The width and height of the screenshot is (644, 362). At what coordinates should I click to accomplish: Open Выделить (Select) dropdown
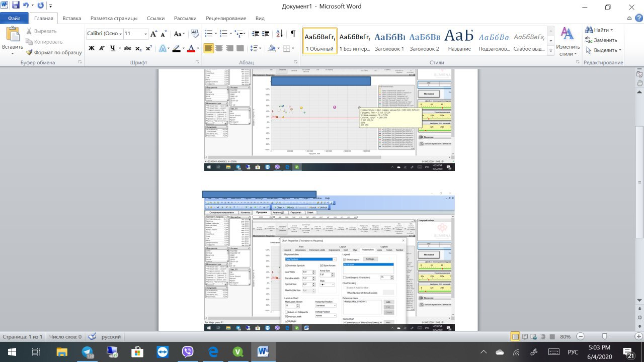click(603, 50)
